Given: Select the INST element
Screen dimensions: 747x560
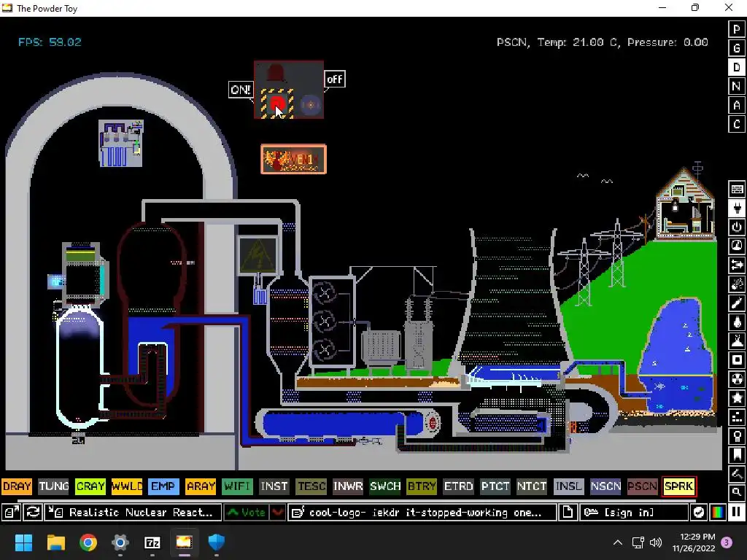Looking at the screenshot, I should [x=274, y=486].
